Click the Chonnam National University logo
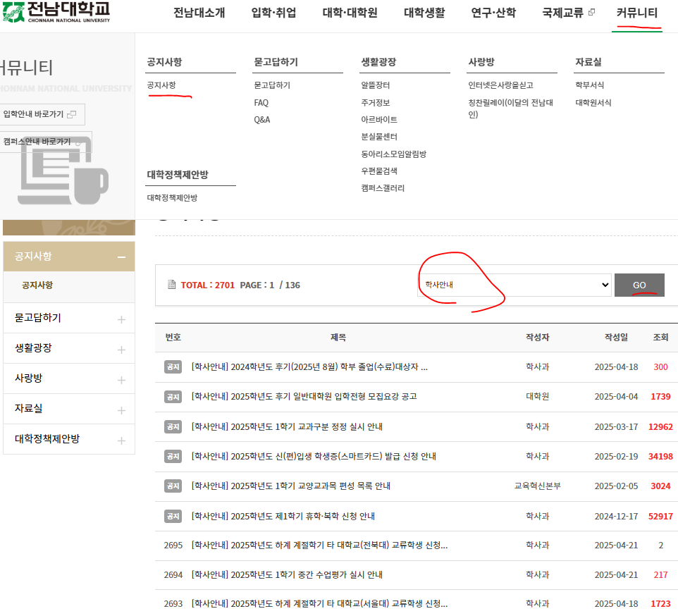The height and width of the screenshot is (616, 678). (x=56, y=12)
